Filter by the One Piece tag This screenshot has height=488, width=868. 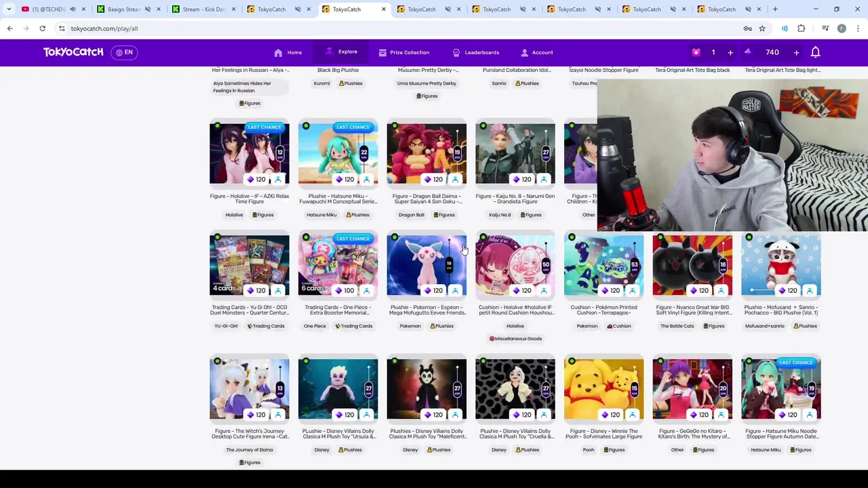pyautogui.click(x=315, y=326)
